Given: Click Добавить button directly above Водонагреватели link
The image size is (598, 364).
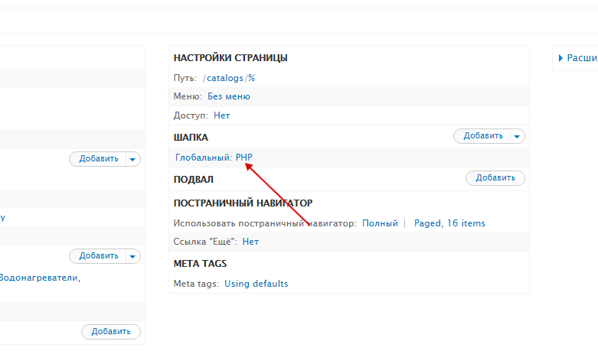Looking at the screenshot, I should pos(98,256).
